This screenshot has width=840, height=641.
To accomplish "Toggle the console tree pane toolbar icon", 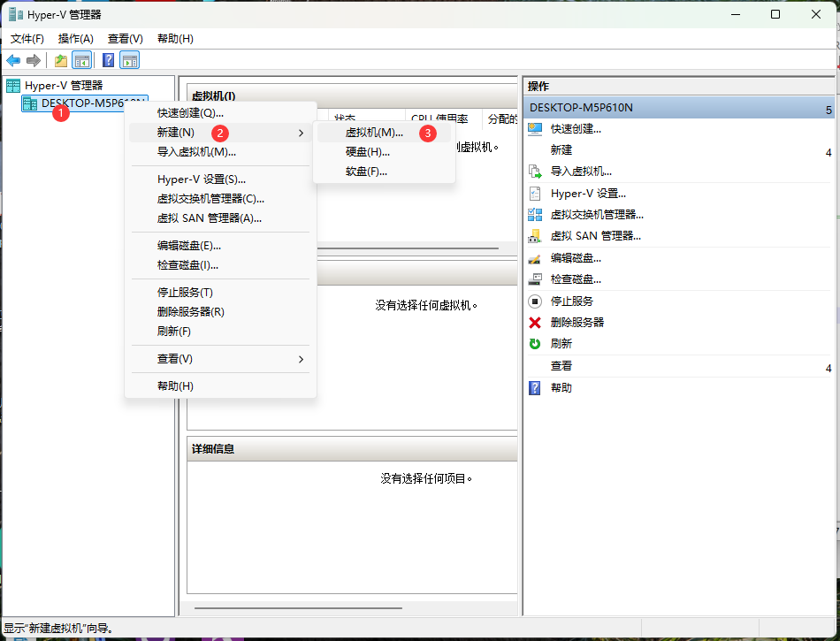I will [x=82, y=60].
